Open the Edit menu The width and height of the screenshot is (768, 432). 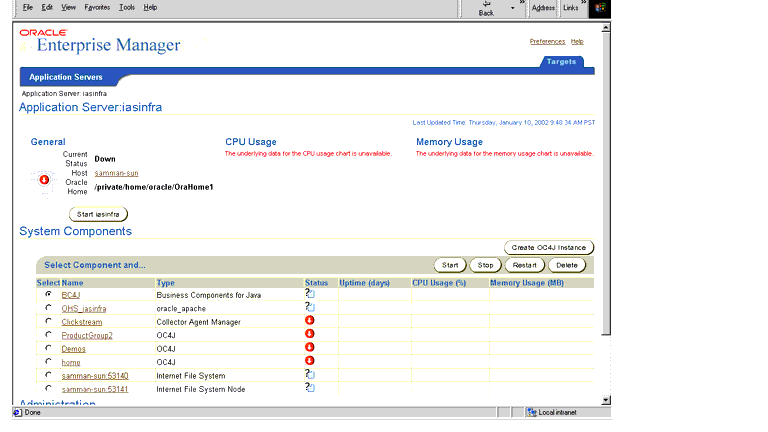coord(47,7)
